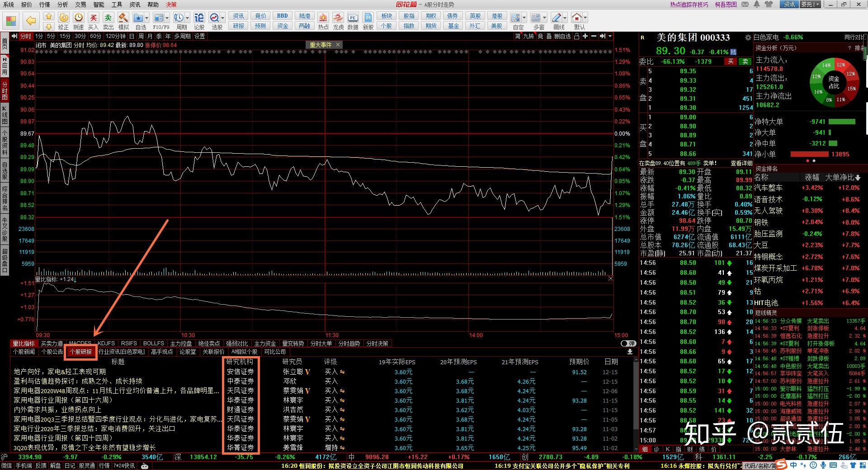Expand the 多窗 dropdown arrow
Image resolution: width=868 pixels, height=470 pixels.
tap(545, 18)
